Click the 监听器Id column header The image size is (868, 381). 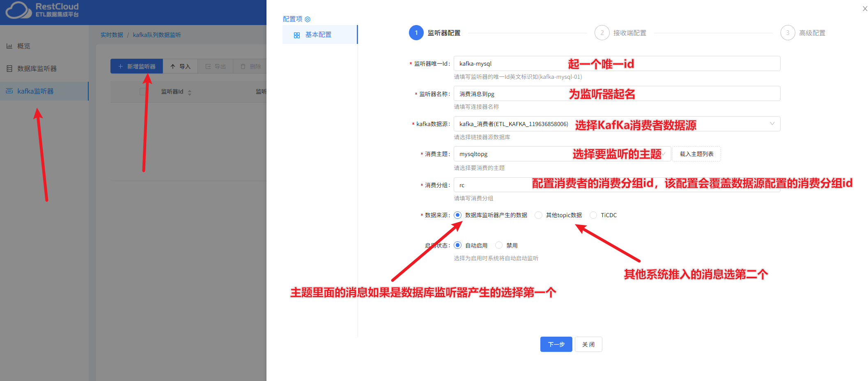coord(172,92)
